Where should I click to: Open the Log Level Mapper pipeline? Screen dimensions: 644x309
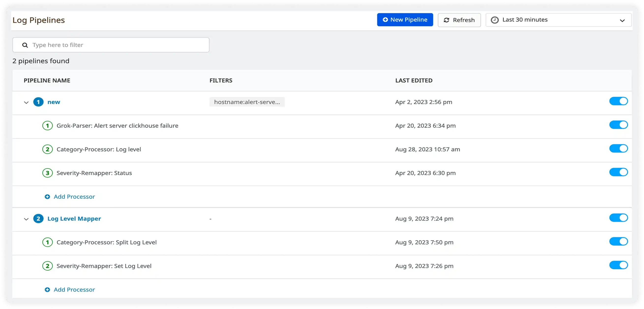pos(74,218)
